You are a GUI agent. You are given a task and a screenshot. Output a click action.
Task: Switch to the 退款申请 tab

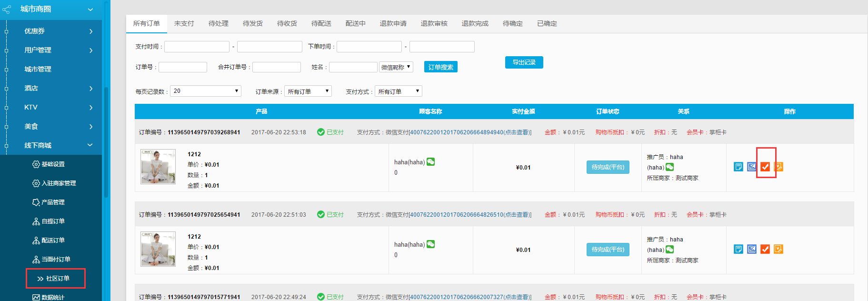(x=393, y=23)
